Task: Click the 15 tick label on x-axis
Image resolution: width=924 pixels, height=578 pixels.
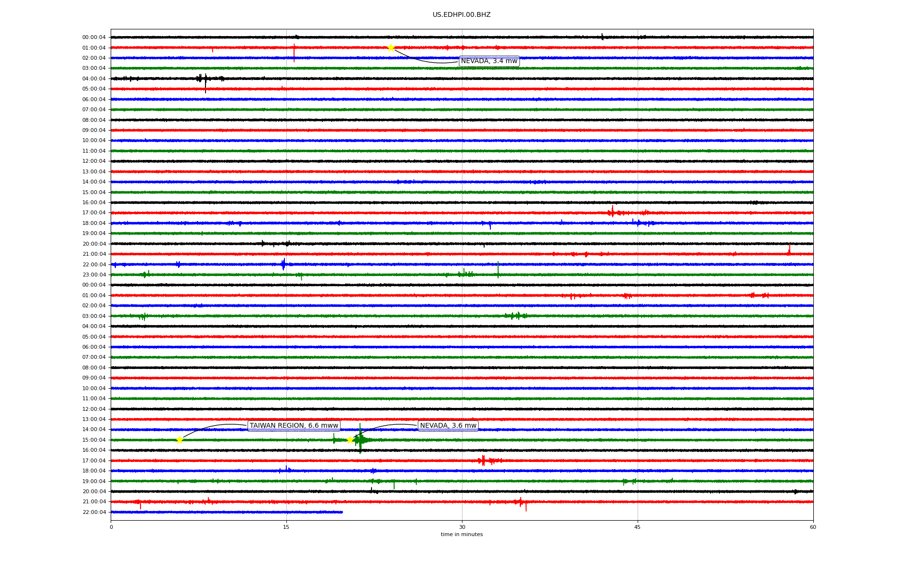Action: point(286,527)
